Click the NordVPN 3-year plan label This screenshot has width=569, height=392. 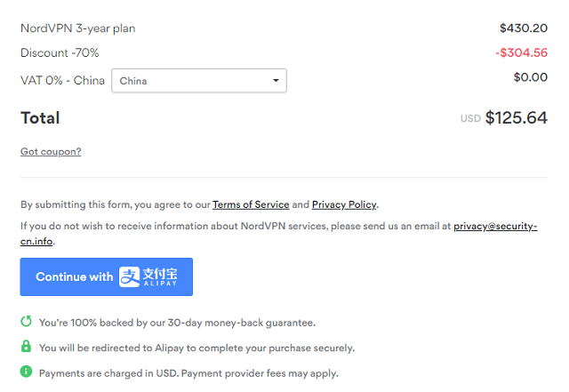click(x=78, y=28)
